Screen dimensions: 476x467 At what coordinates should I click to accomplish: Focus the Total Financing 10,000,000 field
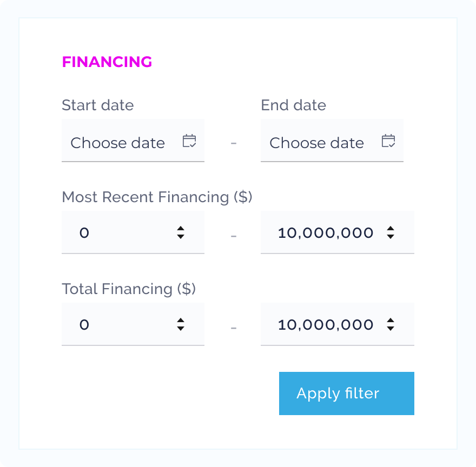tap(326, 325)
